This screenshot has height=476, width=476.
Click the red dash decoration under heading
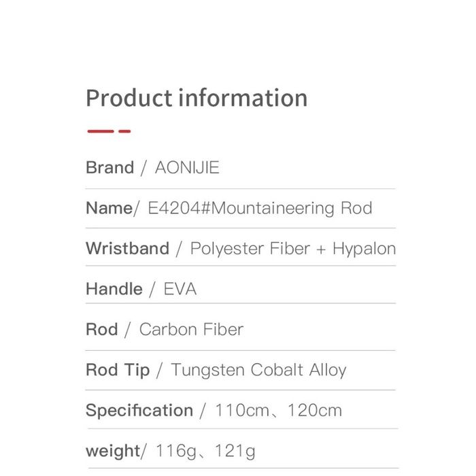pyautogui.click(x=108, y=131)
